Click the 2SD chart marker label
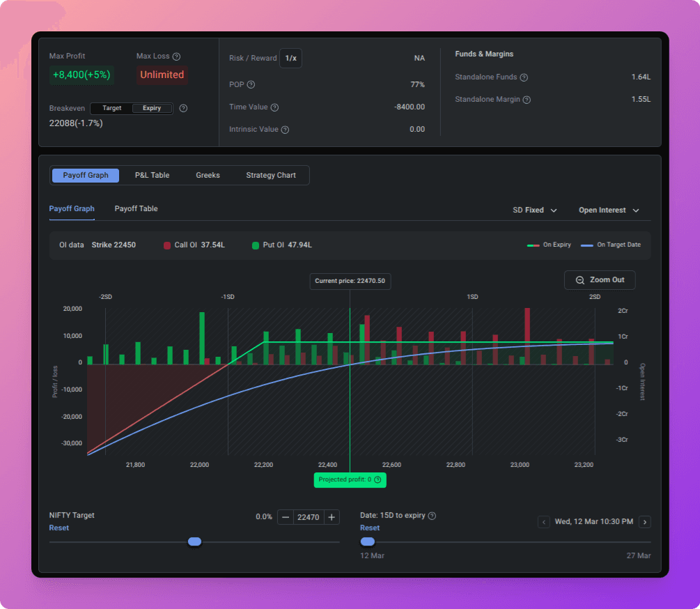 (x=595, y=297)
